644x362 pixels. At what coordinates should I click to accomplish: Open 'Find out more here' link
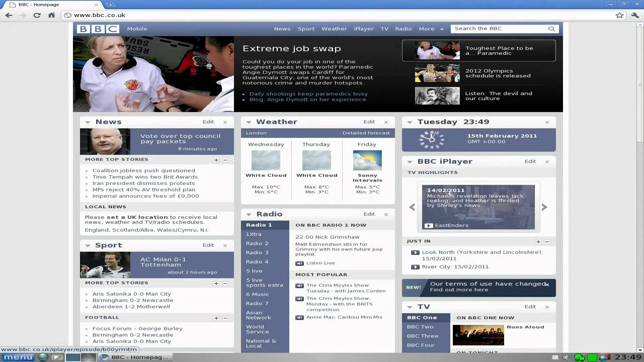tap(459, 290)
